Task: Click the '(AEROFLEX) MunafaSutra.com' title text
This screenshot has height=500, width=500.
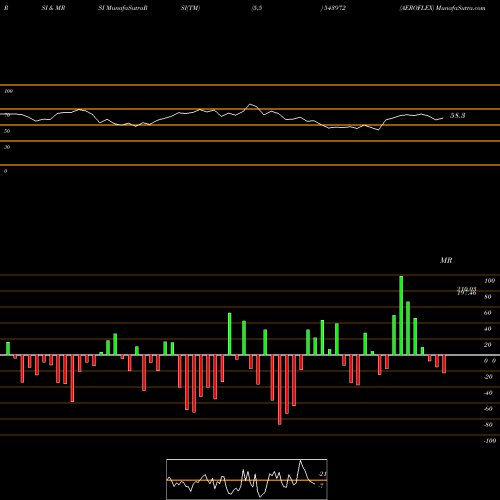Action: (442, 8)
